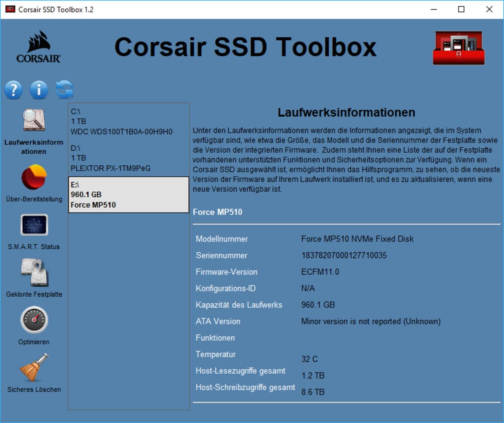Screen dimensions: 504x423
Task: Click the Force MP510 section title
Action: click(x=218, y=212)
